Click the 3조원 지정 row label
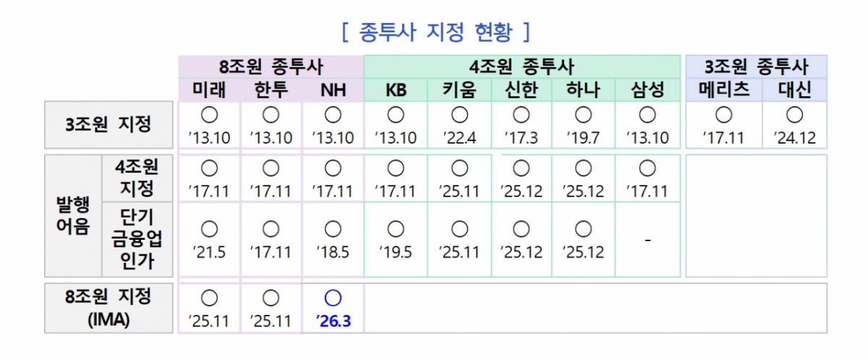 pos(109,124)
